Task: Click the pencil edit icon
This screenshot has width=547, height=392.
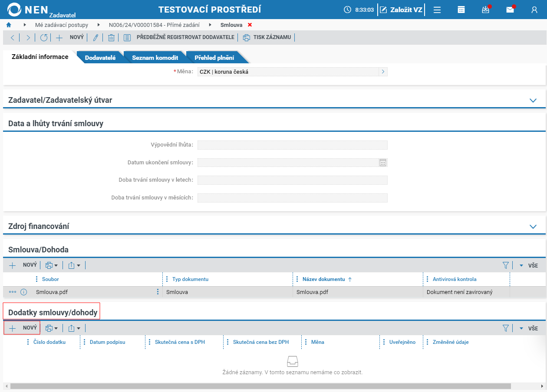Action: 96,38
